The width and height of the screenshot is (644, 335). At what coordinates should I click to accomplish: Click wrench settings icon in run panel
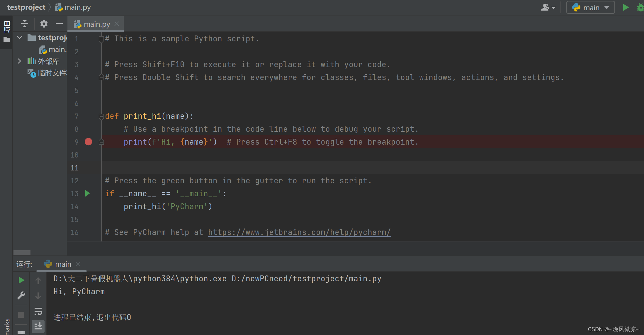click(21, 295)
